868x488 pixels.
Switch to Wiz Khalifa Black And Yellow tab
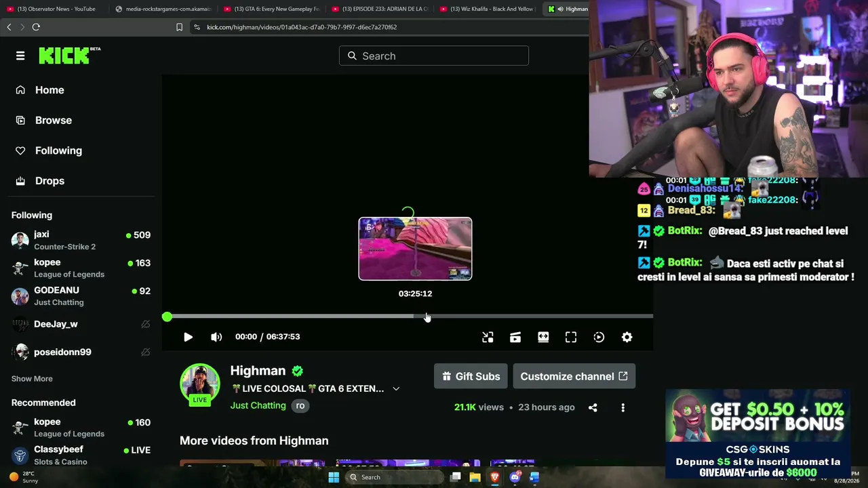pos(488,9)
